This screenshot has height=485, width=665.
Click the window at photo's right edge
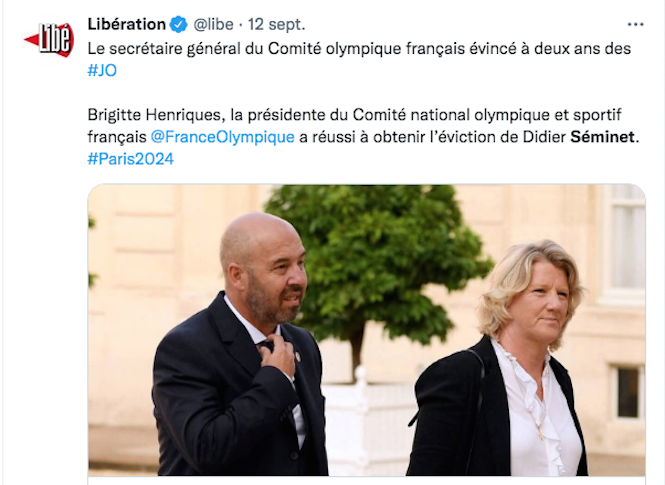point(623,244)
